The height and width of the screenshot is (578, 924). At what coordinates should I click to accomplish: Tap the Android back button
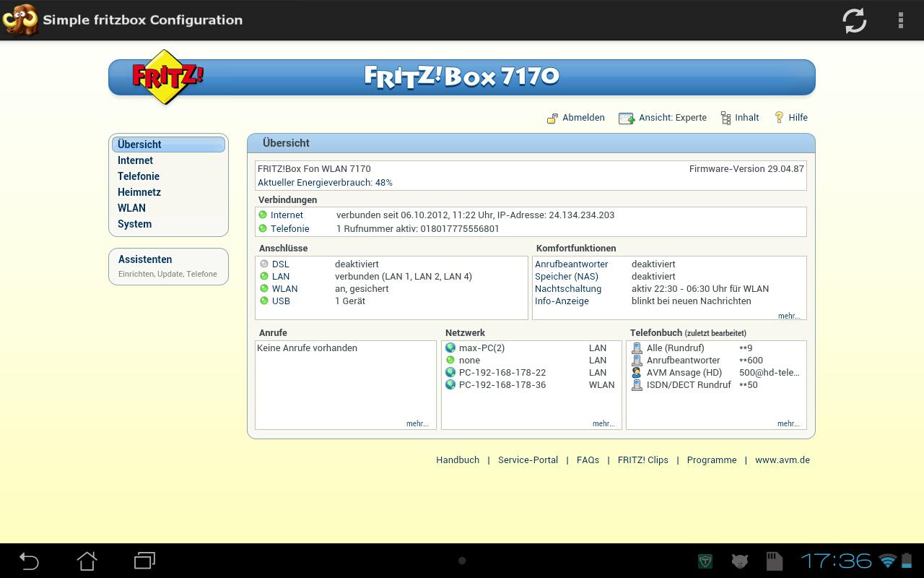click(x=29, y=561)
